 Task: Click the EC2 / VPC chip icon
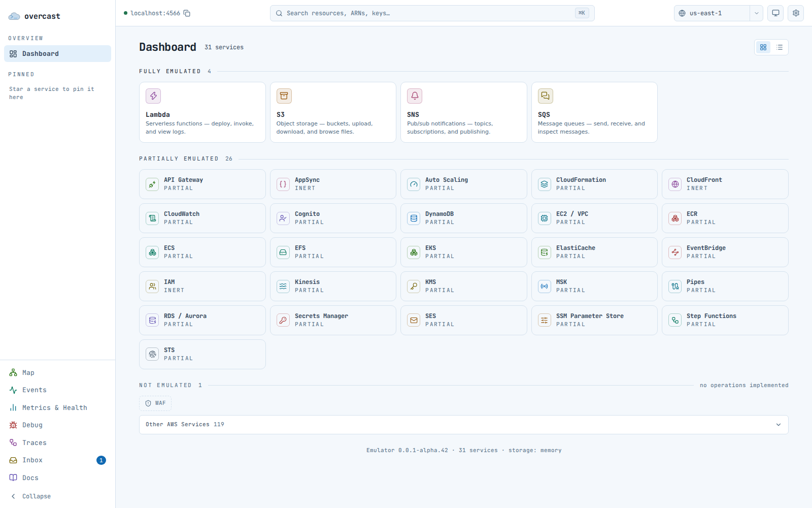point(545,218)
